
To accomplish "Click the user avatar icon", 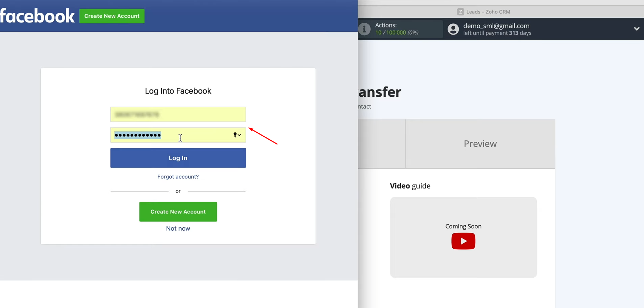I will (453, 29).
